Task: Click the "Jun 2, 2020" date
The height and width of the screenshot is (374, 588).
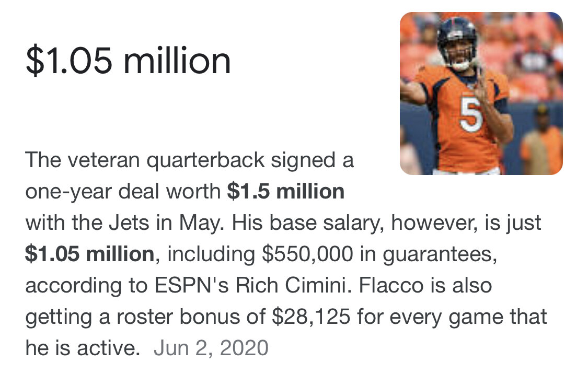Action: coord(211,347)
